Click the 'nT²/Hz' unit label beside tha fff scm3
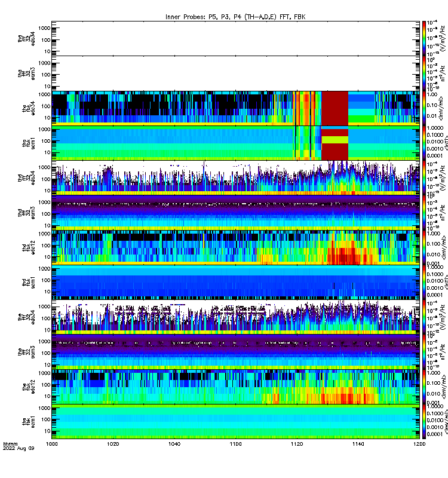 pyautogui.click(x=443, y=73)
